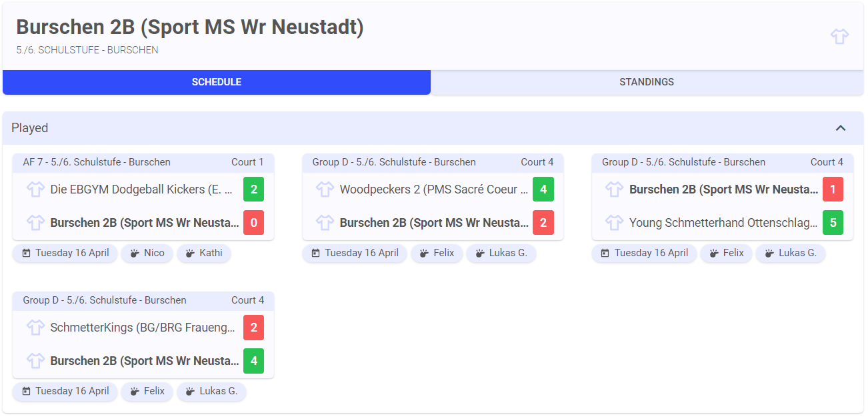Click Tuesday 16 April text under Woodpeckers 2 match
Image resolution: width=868 pixels, height=419 pixels.
click(362, 253)
